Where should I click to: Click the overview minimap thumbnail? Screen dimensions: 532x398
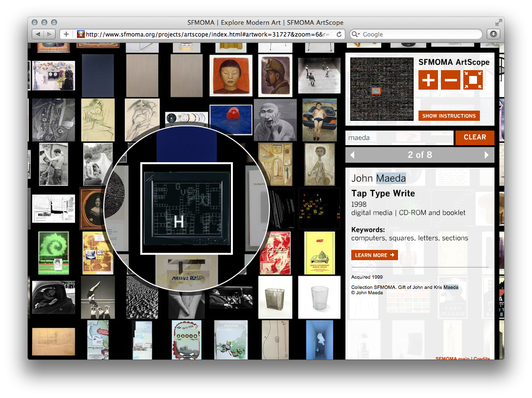coord(381,89)
